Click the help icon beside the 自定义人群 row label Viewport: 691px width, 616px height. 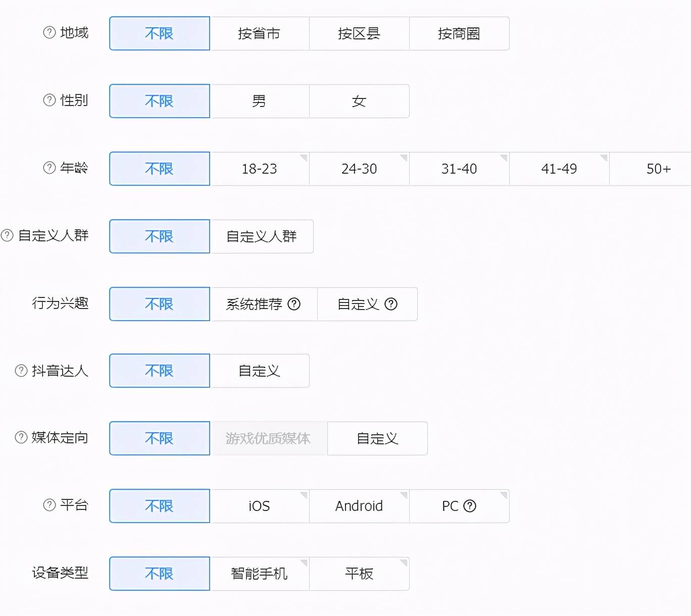7,235
